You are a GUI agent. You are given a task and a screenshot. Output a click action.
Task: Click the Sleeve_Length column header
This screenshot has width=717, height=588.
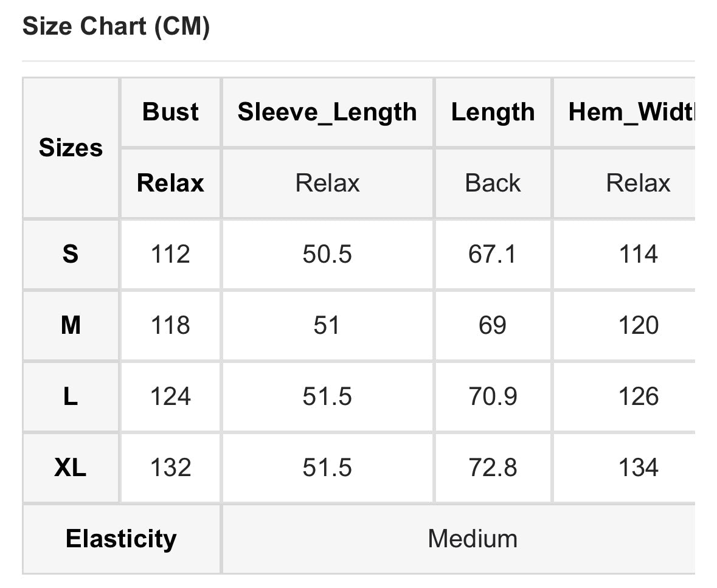click(327, 112)
